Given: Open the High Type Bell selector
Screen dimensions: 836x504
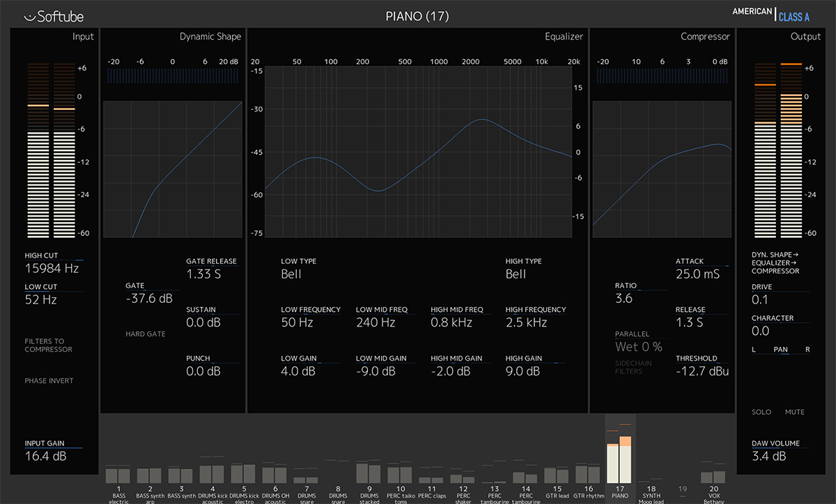Looking at the screenshot, I should click(516, 274).
